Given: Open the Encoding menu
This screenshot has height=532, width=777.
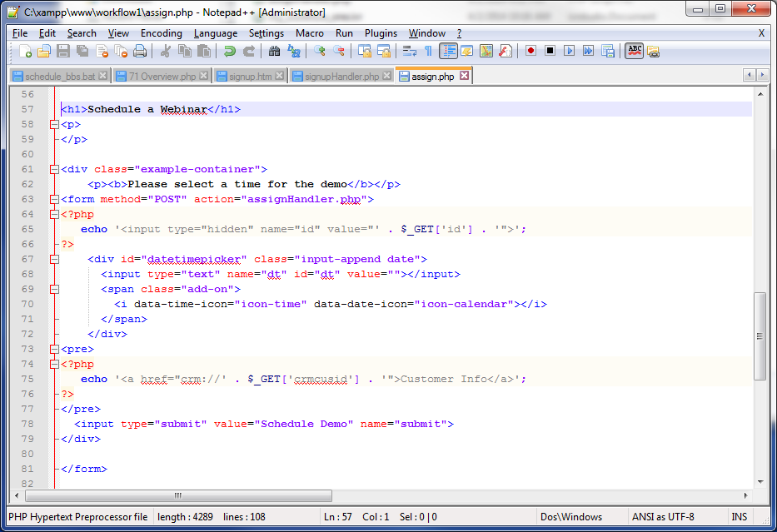Looking at the screenshot, I should pos(161,33).
